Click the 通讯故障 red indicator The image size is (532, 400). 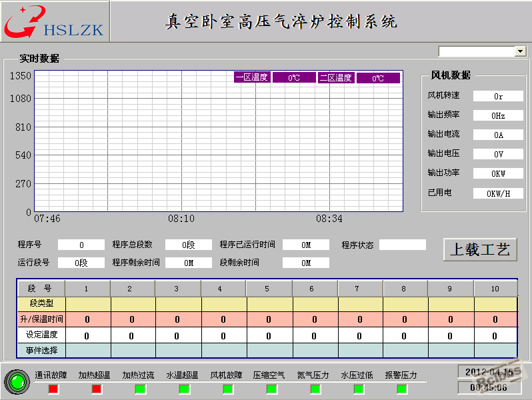click(x=53, y=389)
